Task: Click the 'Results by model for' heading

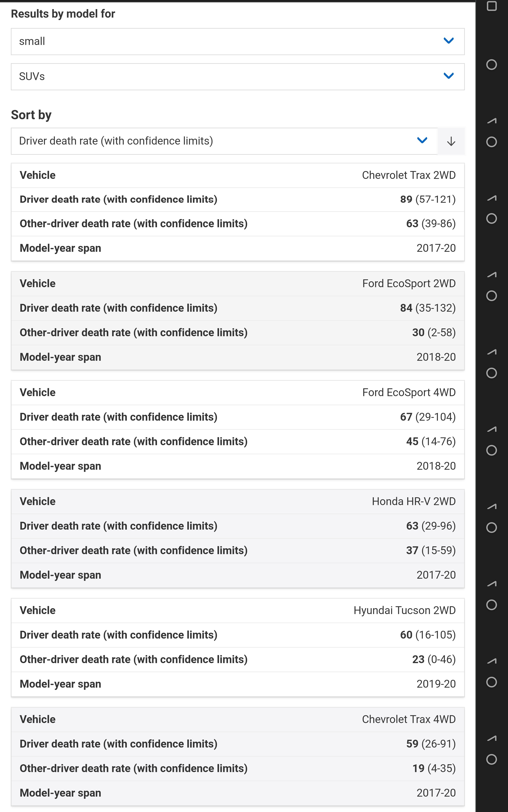Action: [x=63, y=14]
